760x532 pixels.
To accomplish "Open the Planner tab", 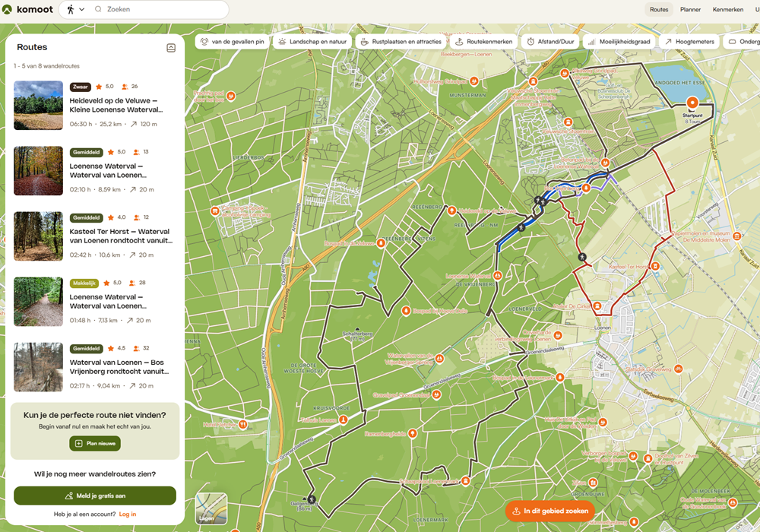I will click(x=690, y=10).
